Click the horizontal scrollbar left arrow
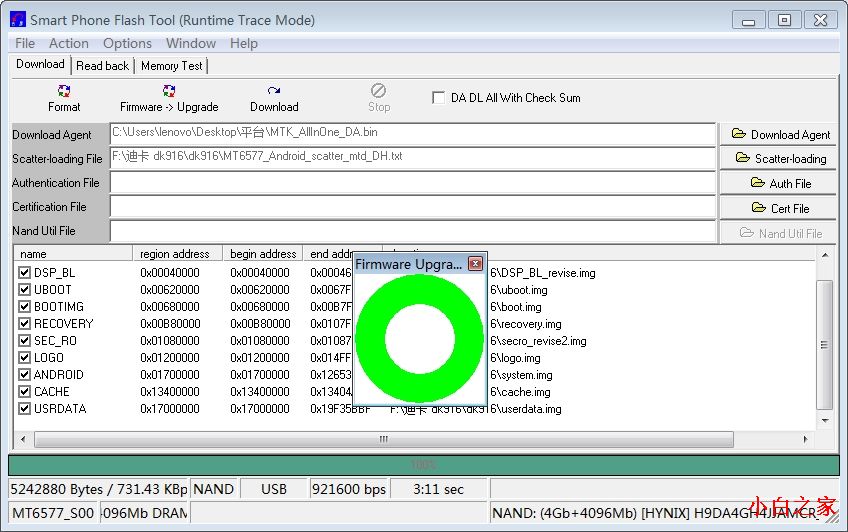Screen dimensions: 848x532 coord(23,439)
